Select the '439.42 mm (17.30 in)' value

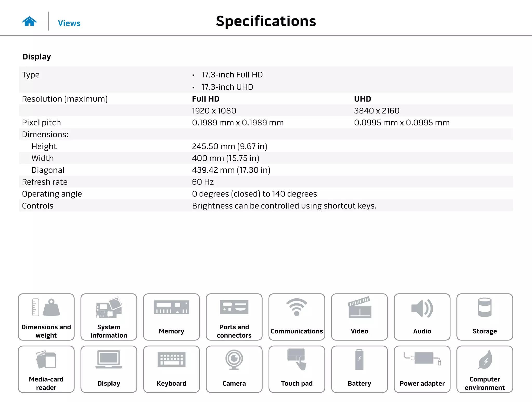pos(231,170)
